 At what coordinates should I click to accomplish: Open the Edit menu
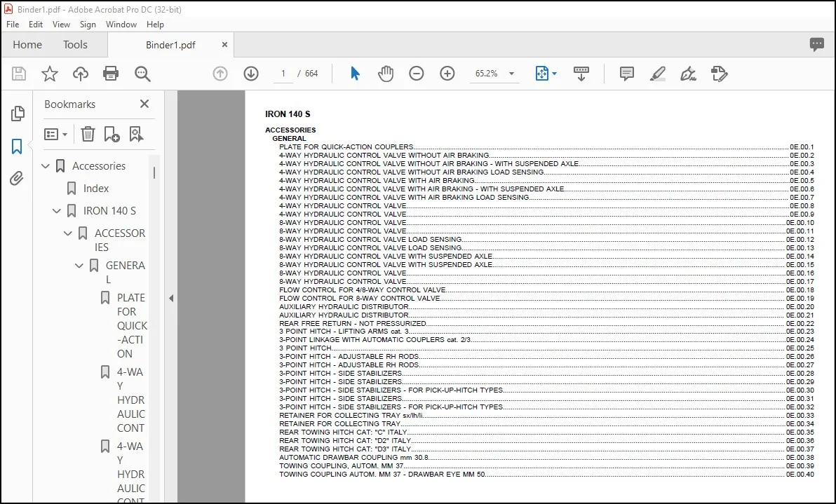(36, 25)
